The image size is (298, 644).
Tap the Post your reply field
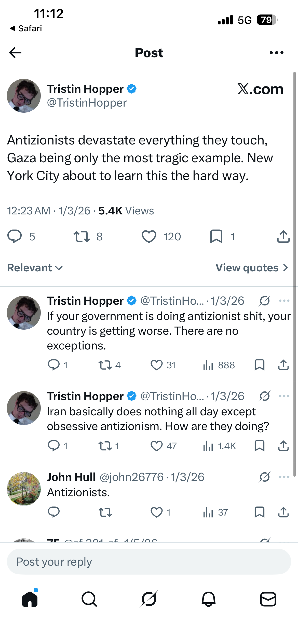pyautogui.click(x=149, y=562)
